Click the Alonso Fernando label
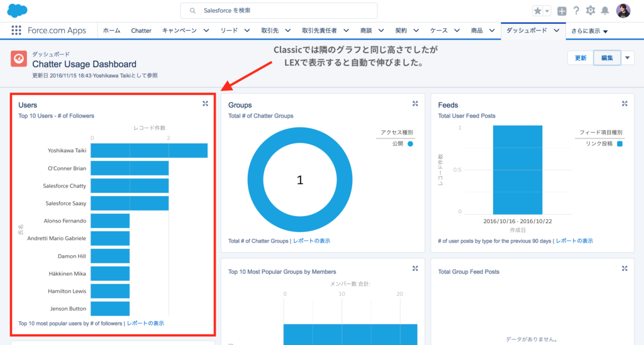Image resolution: width=644 pixels, height=345 pixels. pos(65,221)
